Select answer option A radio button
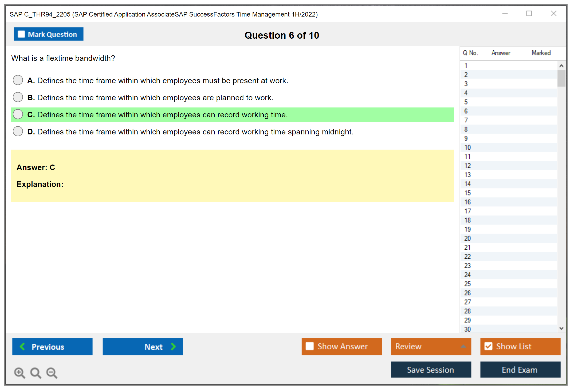 pos(18,80)
